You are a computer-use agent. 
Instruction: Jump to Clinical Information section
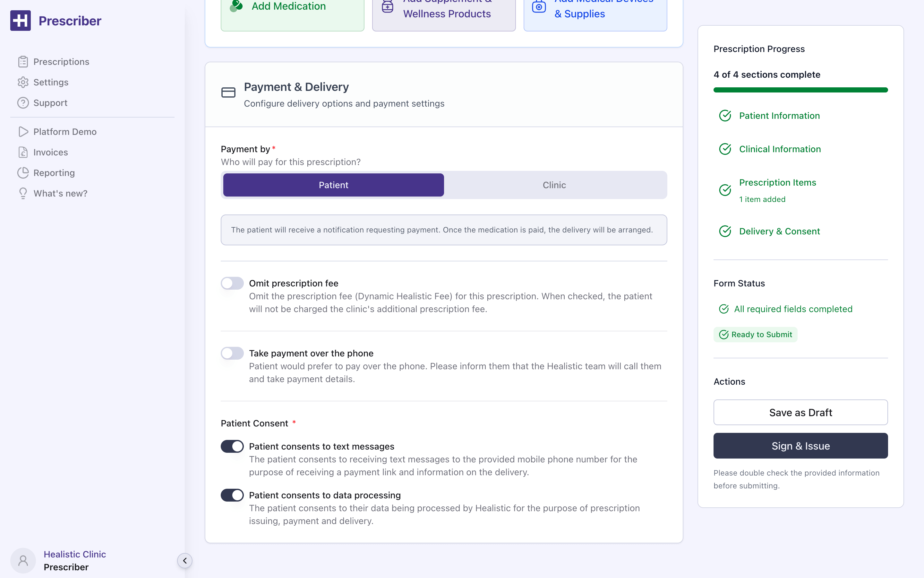[x=780, y=149]
